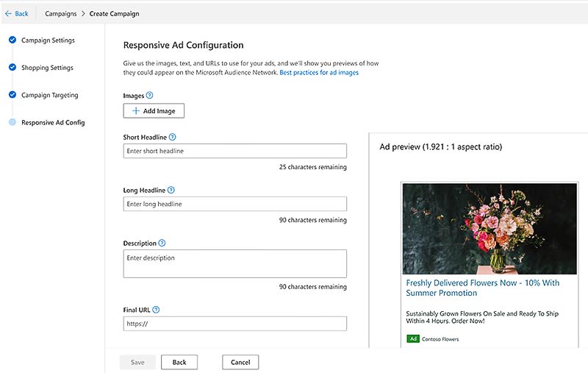
Task: Open the Long Headline help icon
Action: [171, 190]
